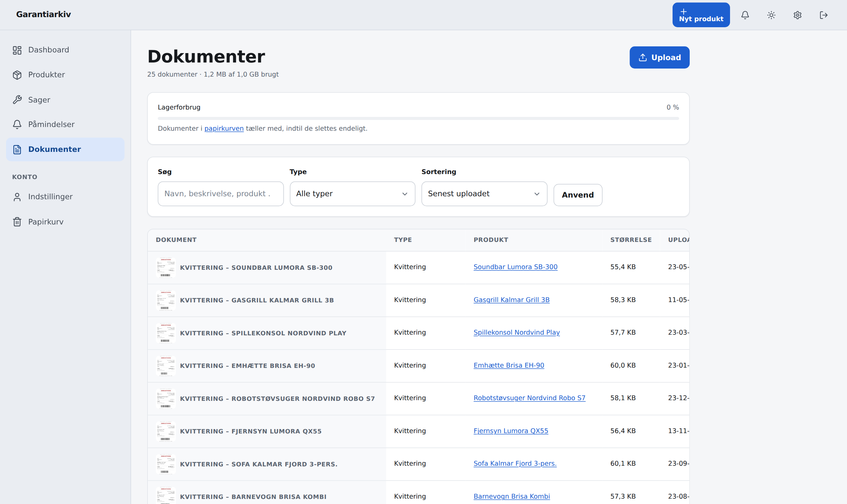Screen dimensions: 847x504
Task: Open Produkter in sidebar
Action: (65, 75)
